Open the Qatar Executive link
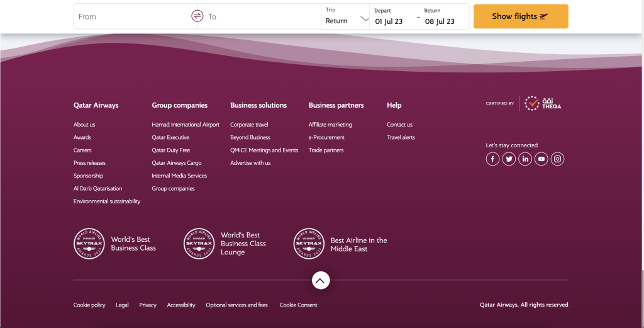Image resolution: width=644 pixels, height=328 pixels. click(170, 137)
